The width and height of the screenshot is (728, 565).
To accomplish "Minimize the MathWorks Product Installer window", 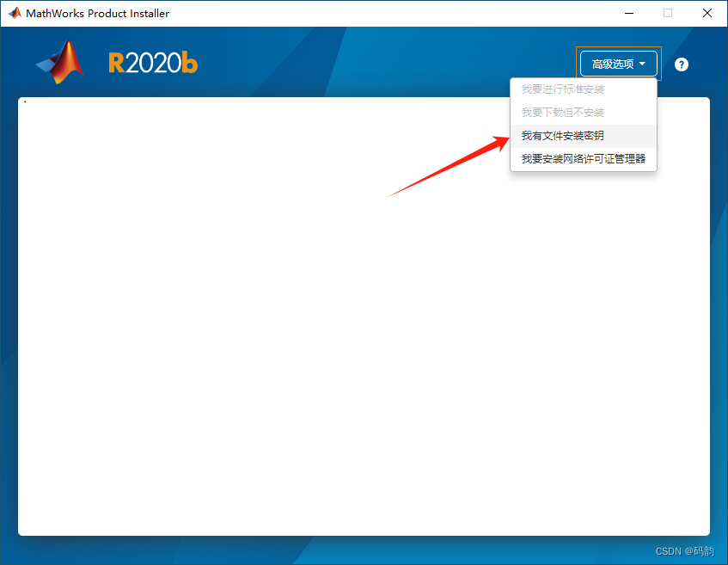I will (x=629, y=13).
